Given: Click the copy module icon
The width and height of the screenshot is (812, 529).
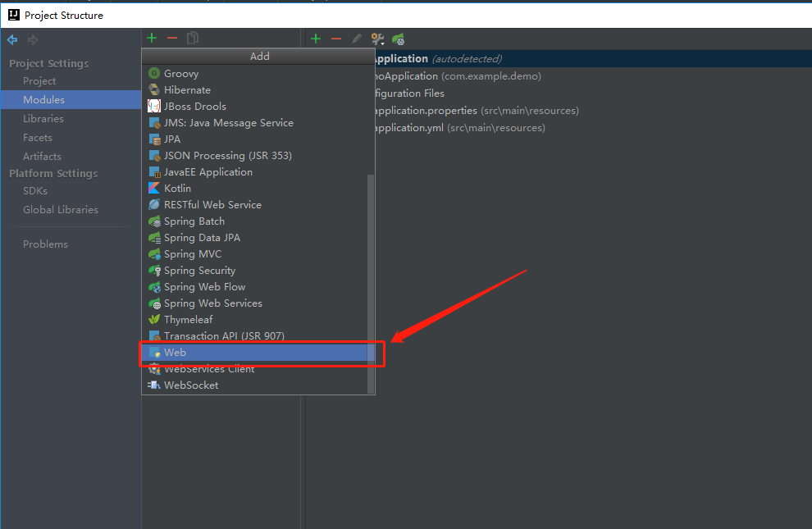Looking at the screenshot, I should click(x=193, y=38).
